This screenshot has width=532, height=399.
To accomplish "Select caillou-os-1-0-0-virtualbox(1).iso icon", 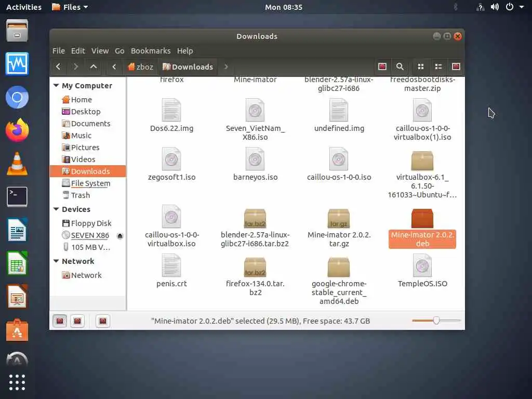I will coord(422,110).
